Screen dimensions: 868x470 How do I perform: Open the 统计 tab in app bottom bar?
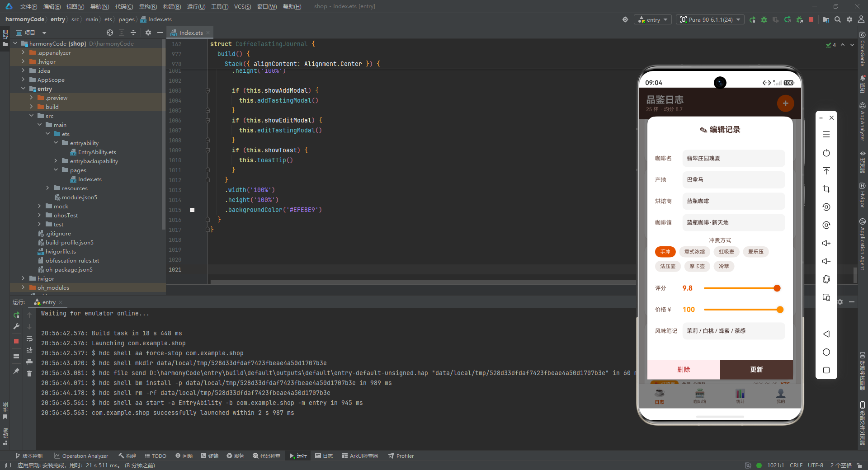pyautogui.click(x=740, y=396)
